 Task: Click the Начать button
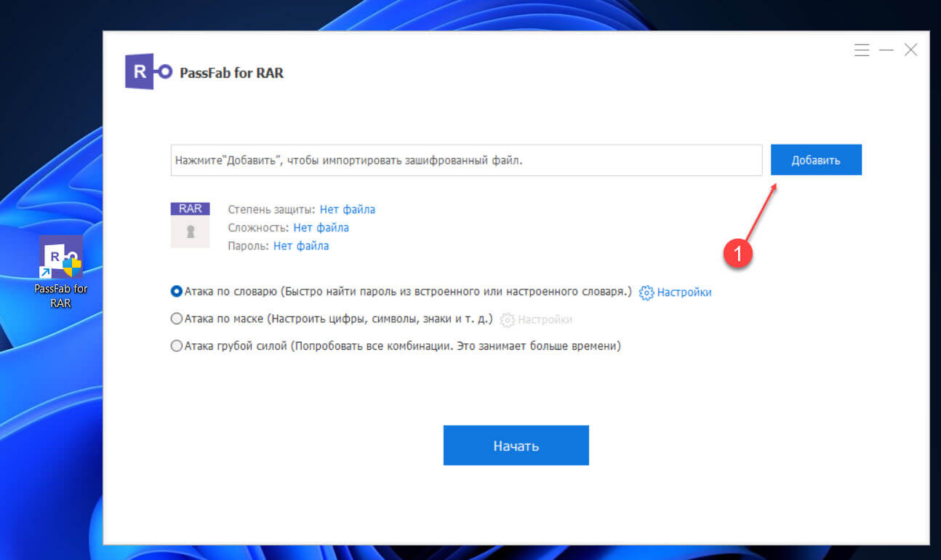click(x=516, y=445)
